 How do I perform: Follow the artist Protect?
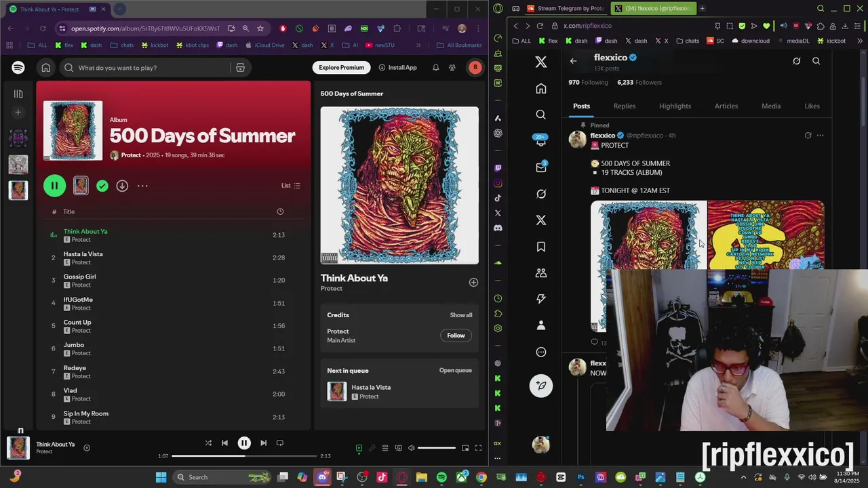(456, 335)
